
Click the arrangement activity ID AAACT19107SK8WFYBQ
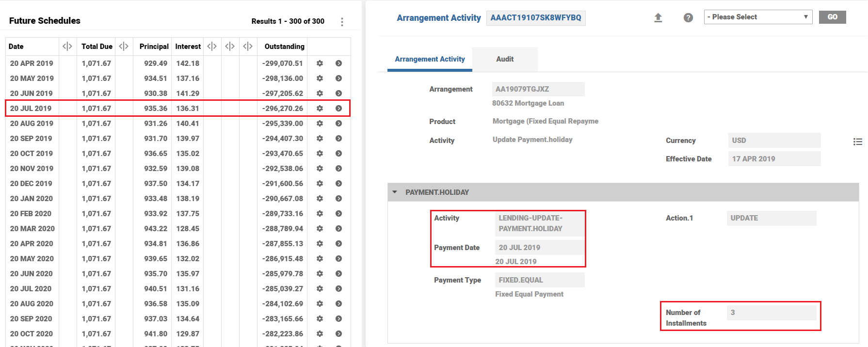[535, 18]
